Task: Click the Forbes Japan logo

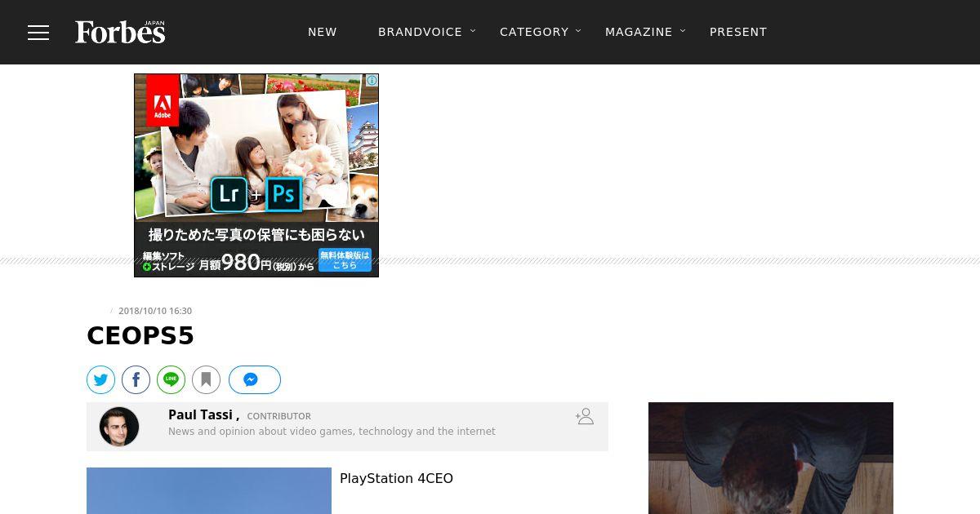Action: [120, 32]
